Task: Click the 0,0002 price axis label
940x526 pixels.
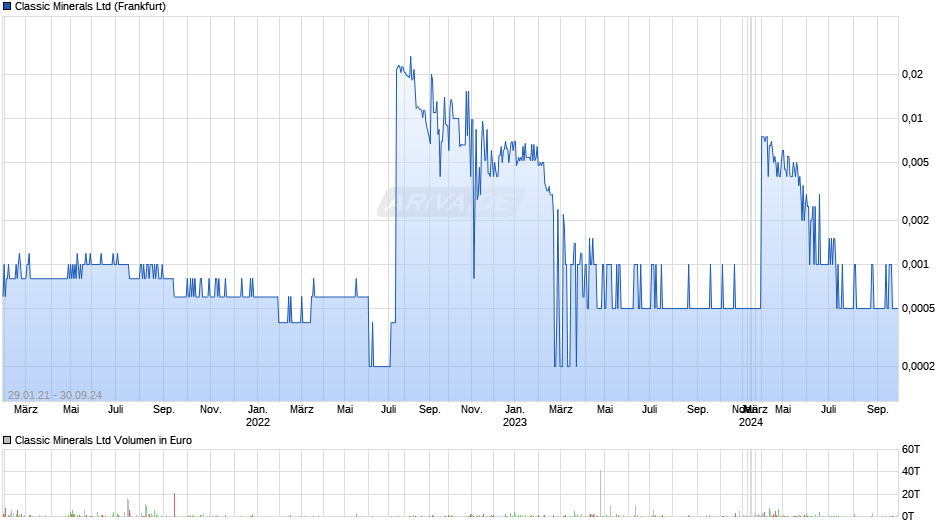Action: [x=918, y=366]
